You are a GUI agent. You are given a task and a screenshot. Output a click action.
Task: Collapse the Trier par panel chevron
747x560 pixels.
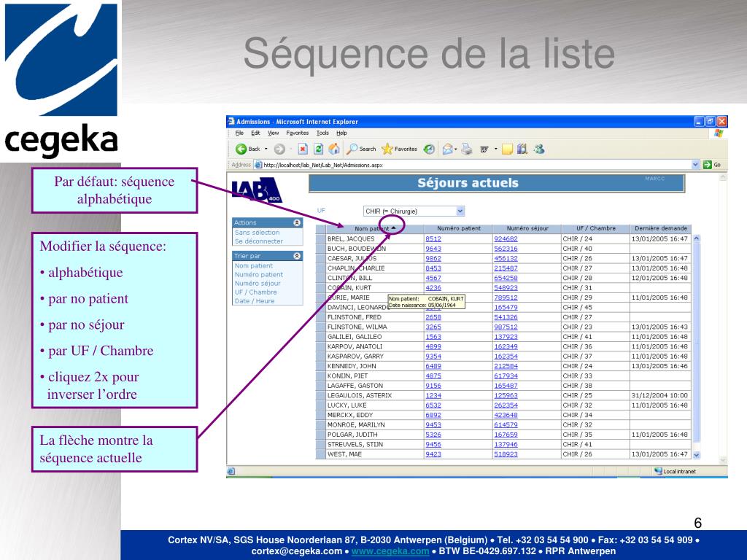pos(297,256)
